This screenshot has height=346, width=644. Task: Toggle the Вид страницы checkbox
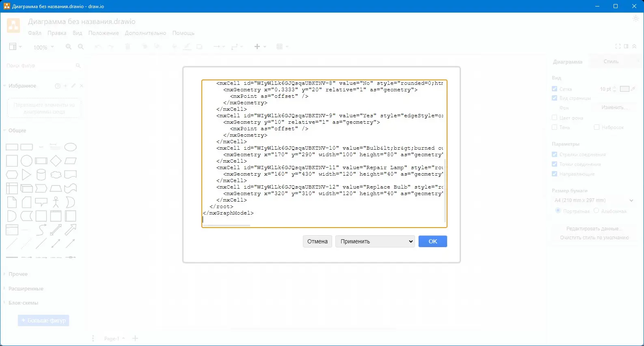(555, 98)
